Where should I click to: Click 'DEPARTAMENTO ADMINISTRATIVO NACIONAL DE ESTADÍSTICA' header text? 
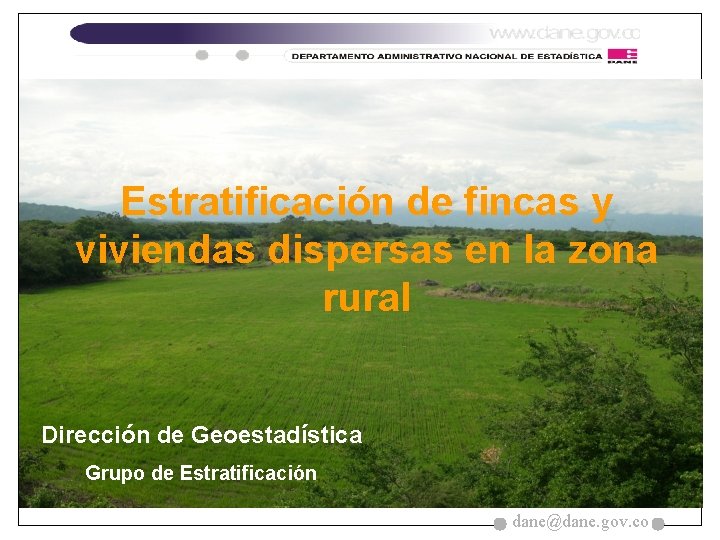[x=447, y=56]
